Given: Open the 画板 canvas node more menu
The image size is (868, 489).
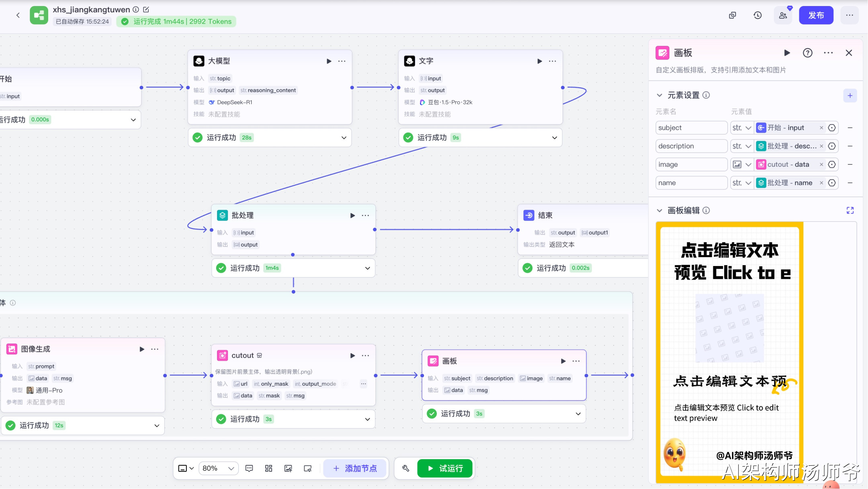Looking at the screenshot, I should point(576,361).
